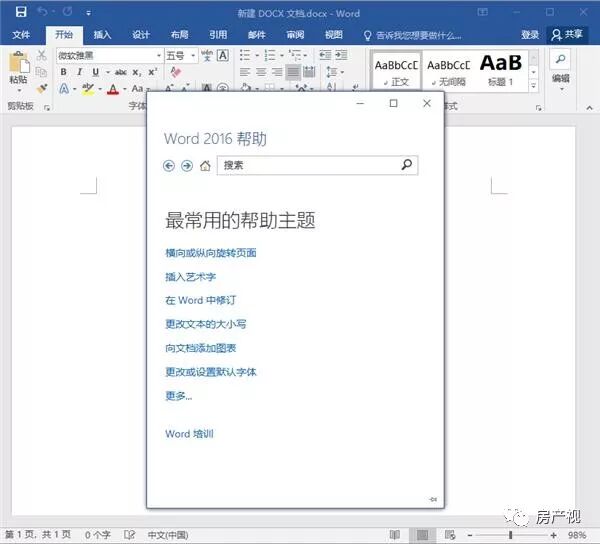The width and height of the screenshot is (600, 544).
Task: Click the 共享 share button
Action: (x=567, y=35)
